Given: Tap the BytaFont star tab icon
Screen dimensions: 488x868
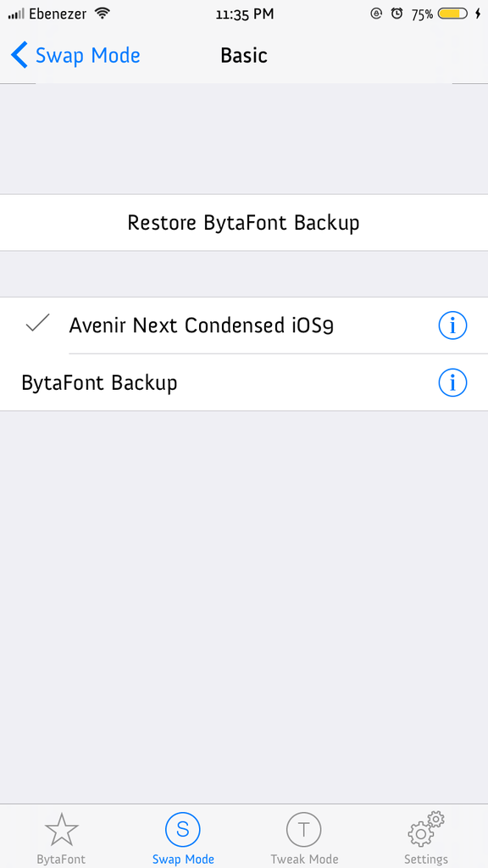Looking at the screenshot, I should click(x=61, y=831).
